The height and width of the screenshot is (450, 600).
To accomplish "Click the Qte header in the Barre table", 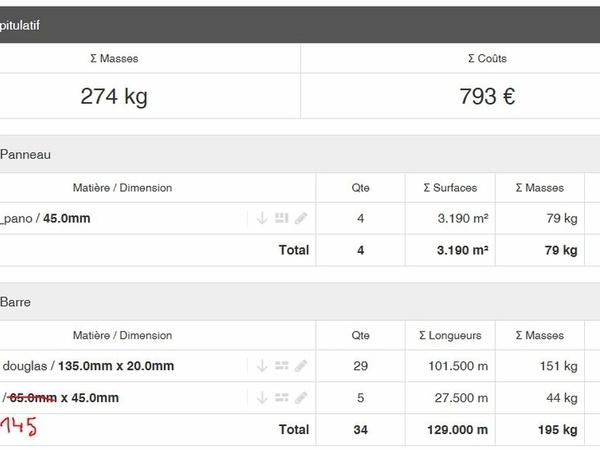I will pyautogui.click(x=360, y=336).
